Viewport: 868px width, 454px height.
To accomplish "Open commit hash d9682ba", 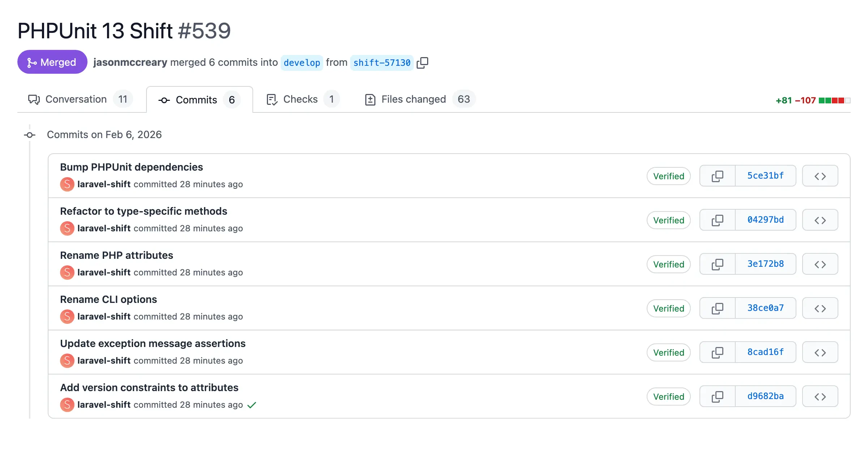I will tap(766, 396).
